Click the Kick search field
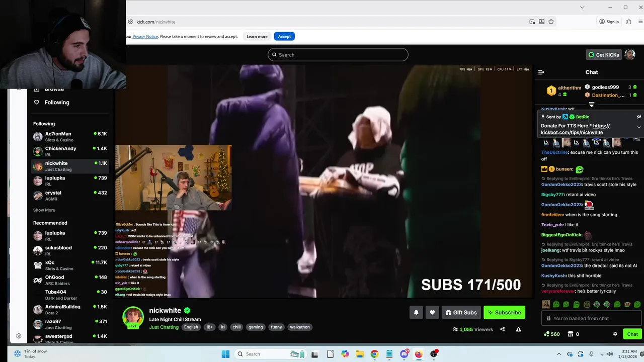This screenshot has width=644, height=362. [x=338, y=55]
